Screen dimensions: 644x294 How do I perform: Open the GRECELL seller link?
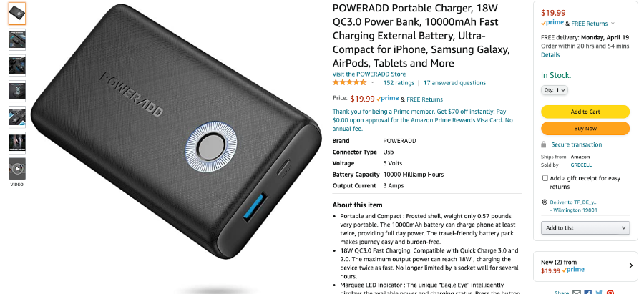[x=581, y=165]
